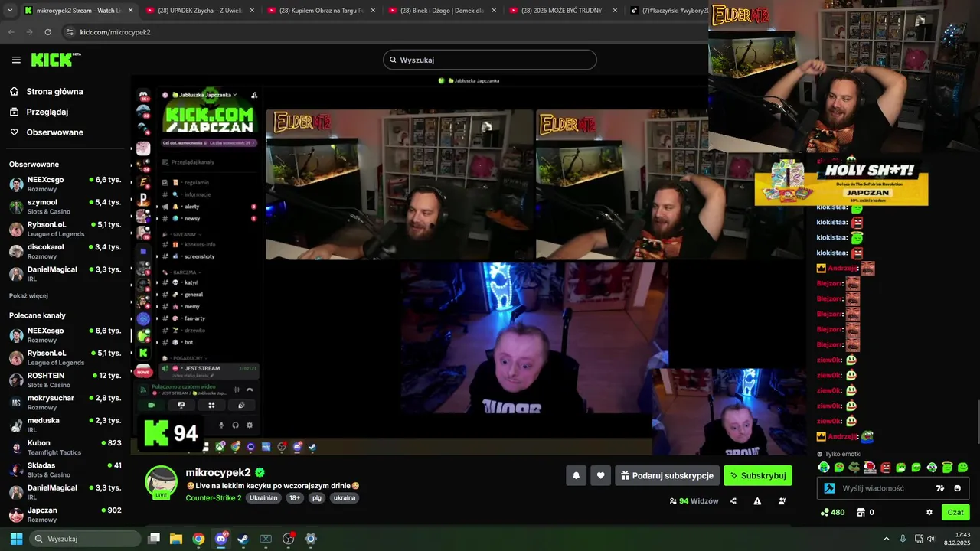
Task: Open Discord from taskbar
Action: tap(221, 539)
